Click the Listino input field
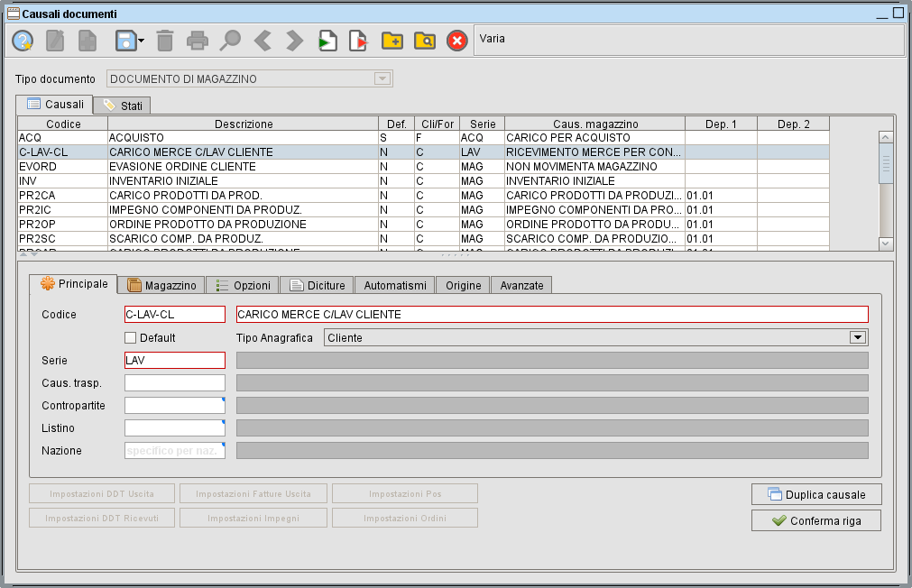Screen dimensions: 912x588 (174, 427)
